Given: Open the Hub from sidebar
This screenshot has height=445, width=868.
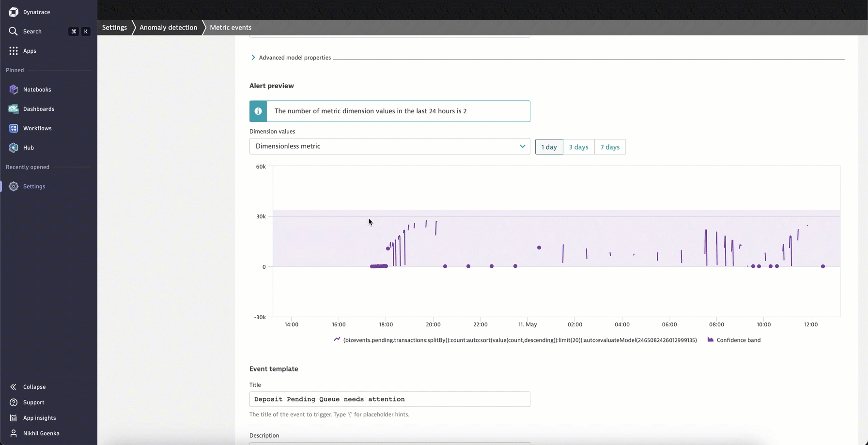Looking at the screenshot, I should [x=28, y=148].
